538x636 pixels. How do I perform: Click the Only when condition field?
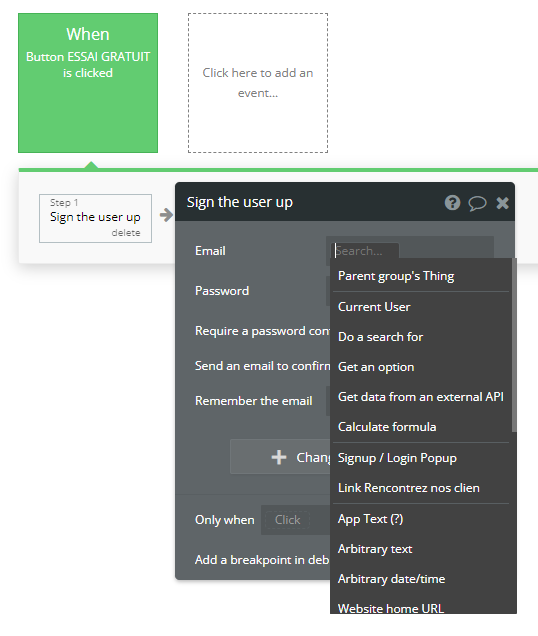pyautogui.click(x=287, y=520)
